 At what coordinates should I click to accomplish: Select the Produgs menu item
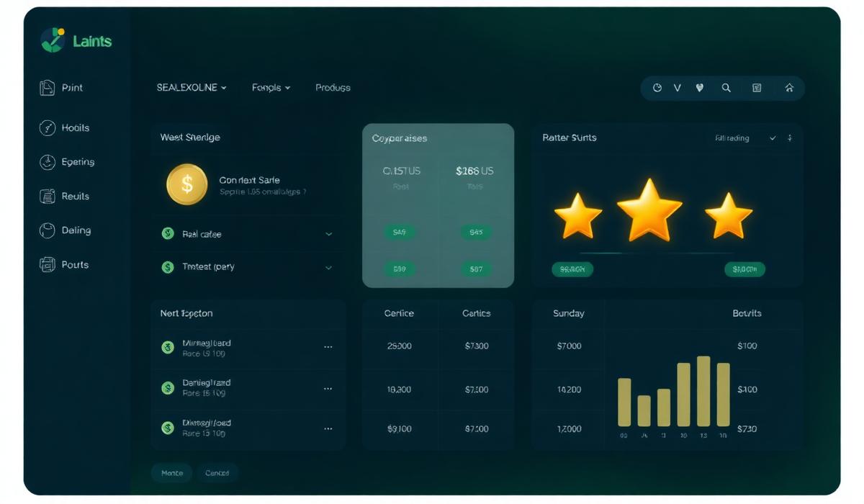[333, 87]
